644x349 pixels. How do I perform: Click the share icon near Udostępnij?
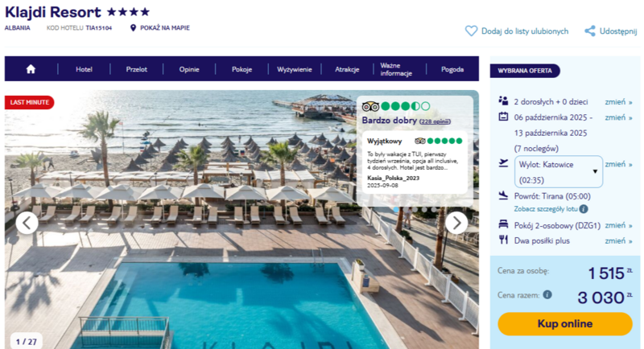pyautogui.click(x=590, y=31)
